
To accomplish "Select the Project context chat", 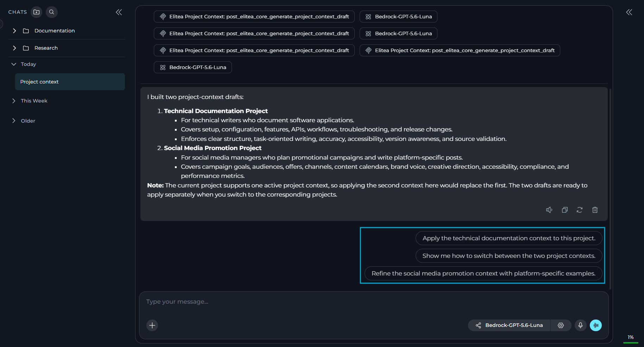I will click(x=70, y=82).
